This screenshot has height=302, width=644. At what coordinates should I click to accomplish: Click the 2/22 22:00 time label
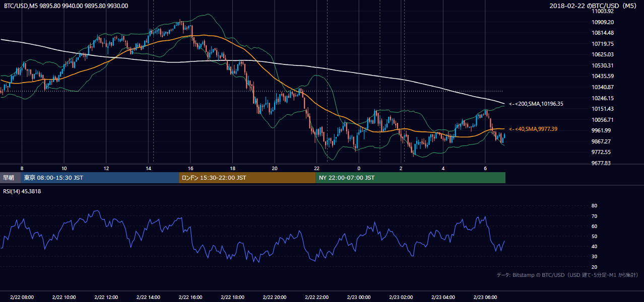click(x=317, y=297)
